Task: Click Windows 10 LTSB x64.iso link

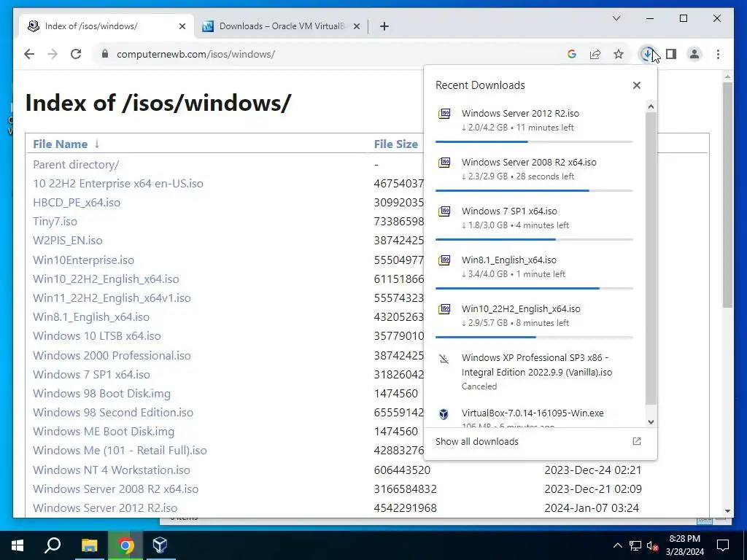Action: 97,335
